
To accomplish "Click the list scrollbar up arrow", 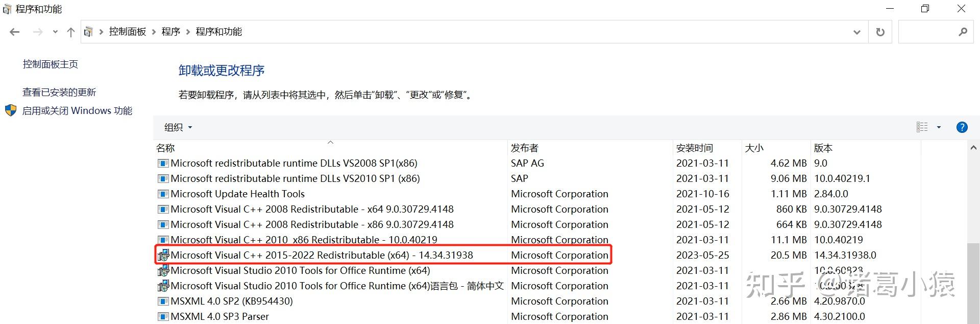I will coord(973,148).
